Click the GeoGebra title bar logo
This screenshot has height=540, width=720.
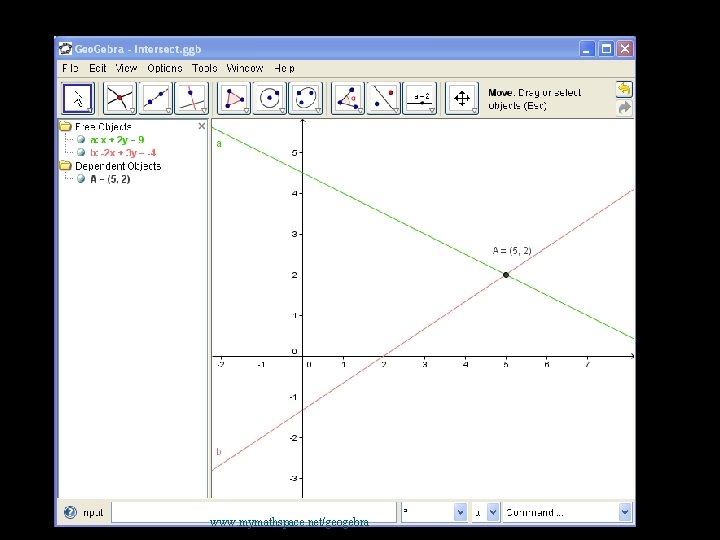[66, 49]
